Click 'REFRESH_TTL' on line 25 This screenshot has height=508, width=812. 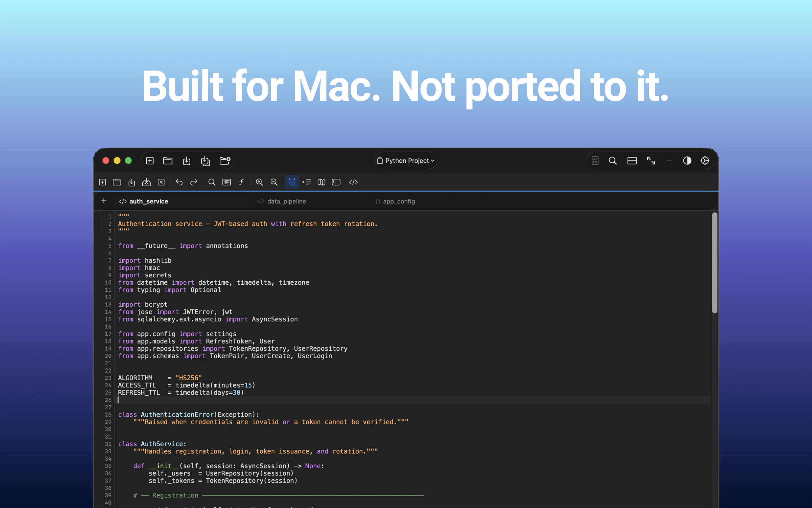pyautogui.click(x=139, y=392)
